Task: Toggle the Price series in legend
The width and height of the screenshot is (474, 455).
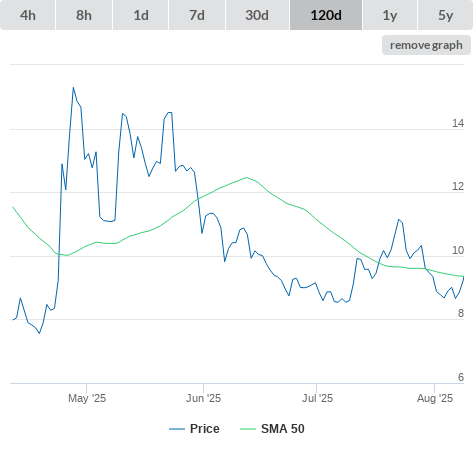Action: tap(205, 429)
